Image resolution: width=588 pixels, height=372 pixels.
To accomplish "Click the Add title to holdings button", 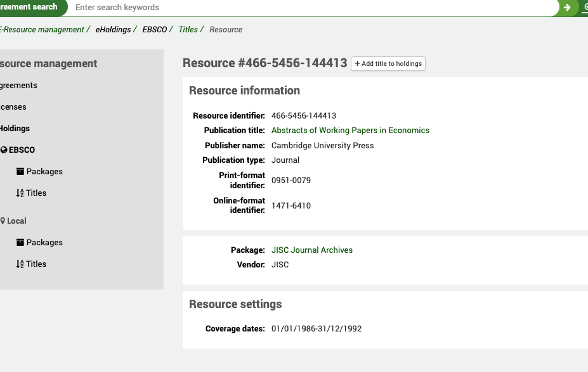I will [x=388, y=63].
